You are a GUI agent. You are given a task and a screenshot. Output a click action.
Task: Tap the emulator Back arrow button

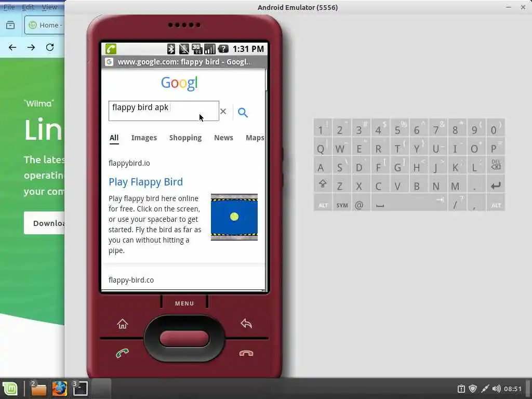tap(246, 323)
